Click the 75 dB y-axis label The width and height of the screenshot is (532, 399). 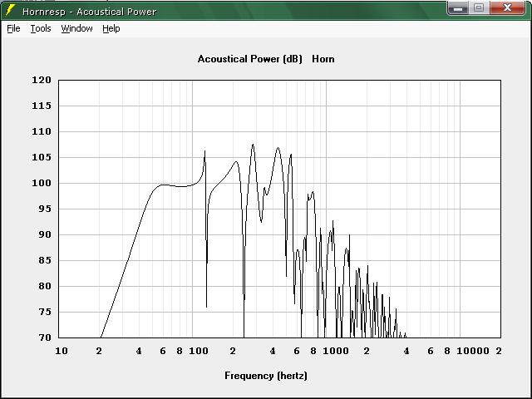pyautogui.click(x=44, y=313)
